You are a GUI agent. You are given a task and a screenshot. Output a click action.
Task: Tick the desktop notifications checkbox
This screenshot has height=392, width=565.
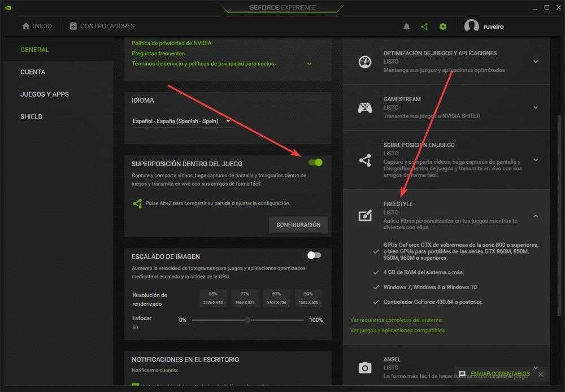135,386
